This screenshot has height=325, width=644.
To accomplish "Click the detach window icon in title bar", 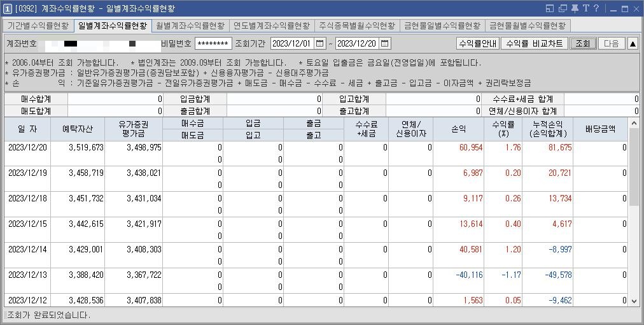I will [x=563, y=8].
